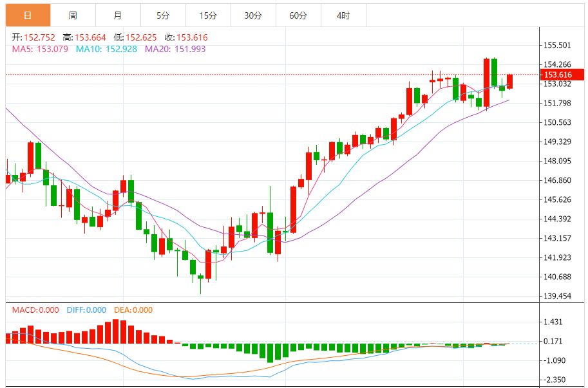Click the 148.095 price axis label
588x388 pixels.
(557, 161)
